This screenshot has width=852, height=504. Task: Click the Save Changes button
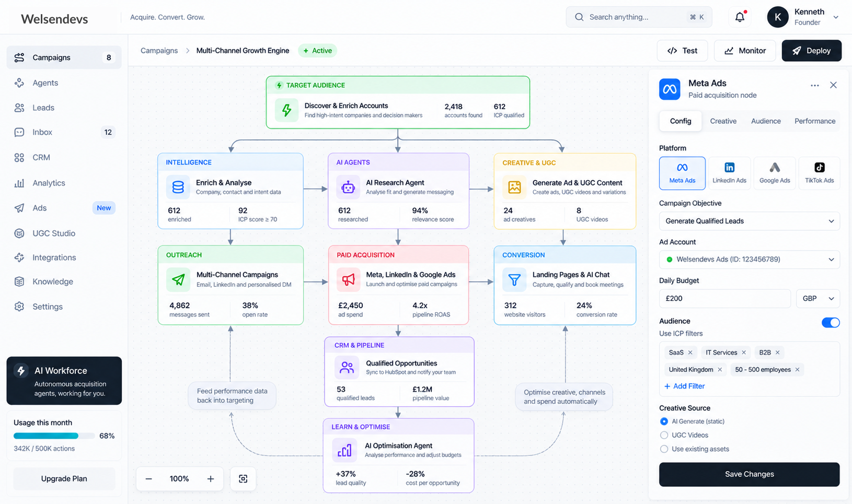[749, 474]
